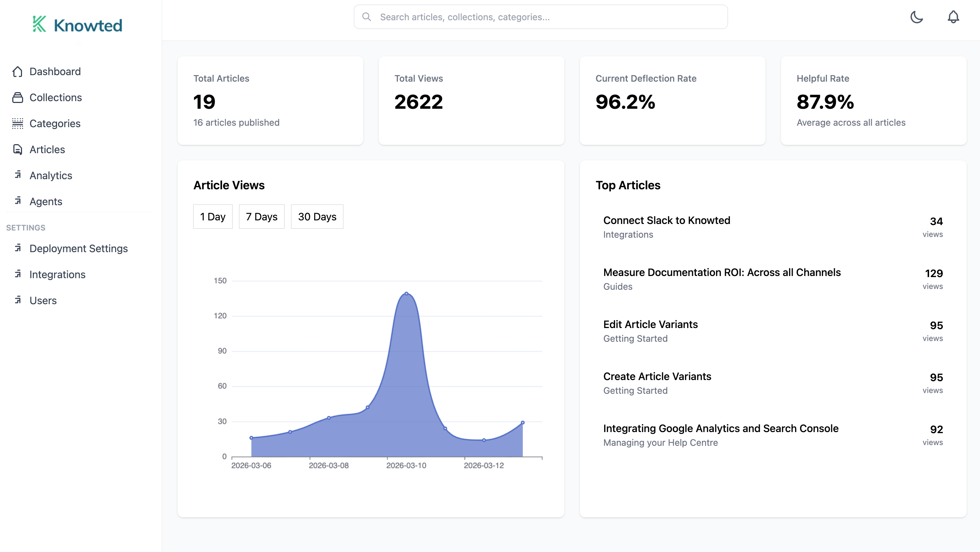Viewport: 980px width, 552px height.
Task: Click the Total Views card
Action: (x=471, y=100)
